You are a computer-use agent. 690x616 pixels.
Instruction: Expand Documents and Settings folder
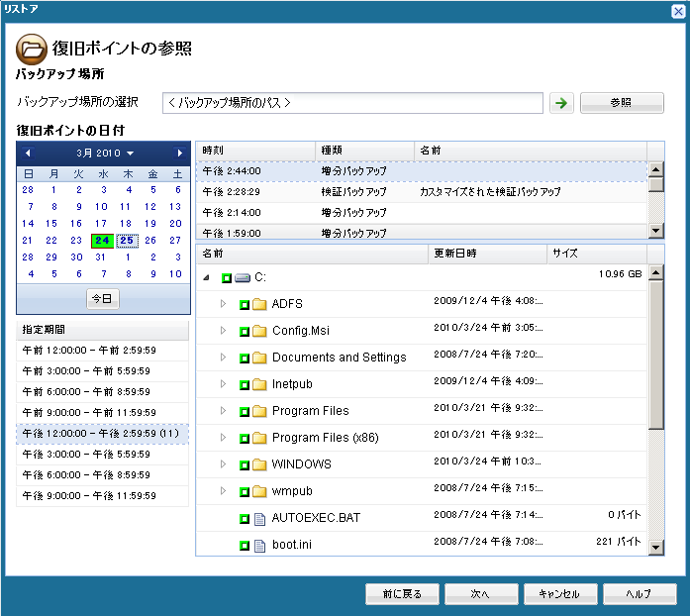(223, 358)
